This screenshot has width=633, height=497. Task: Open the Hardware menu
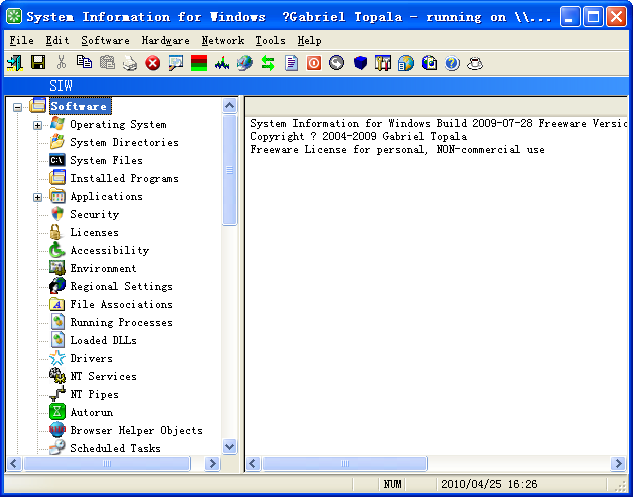pos(165,40)
